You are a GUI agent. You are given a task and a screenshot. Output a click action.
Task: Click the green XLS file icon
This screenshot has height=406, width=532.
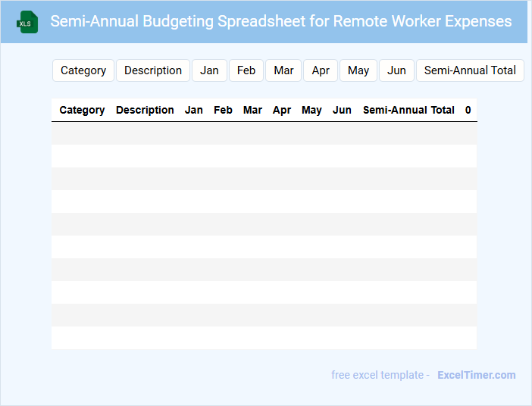(x=28, y=22)
